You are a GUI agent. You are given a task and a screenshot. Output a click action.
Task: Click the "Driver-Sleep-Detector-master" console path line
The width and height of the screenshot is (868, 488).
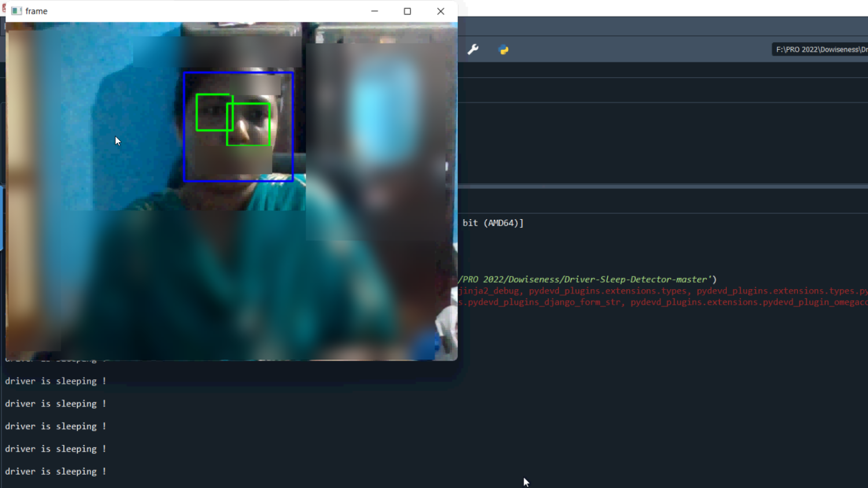tap(587, 279)
